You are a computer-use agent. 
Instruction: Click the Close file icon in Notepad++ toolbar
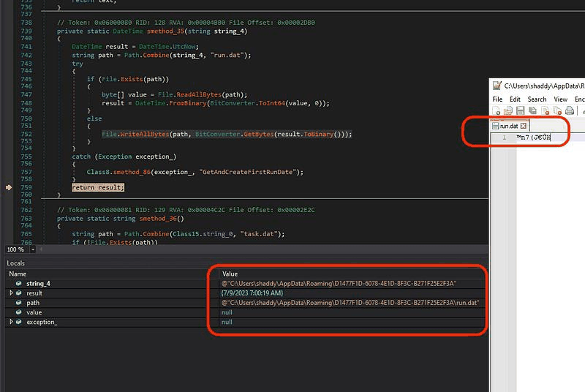(x=545, y=110)
